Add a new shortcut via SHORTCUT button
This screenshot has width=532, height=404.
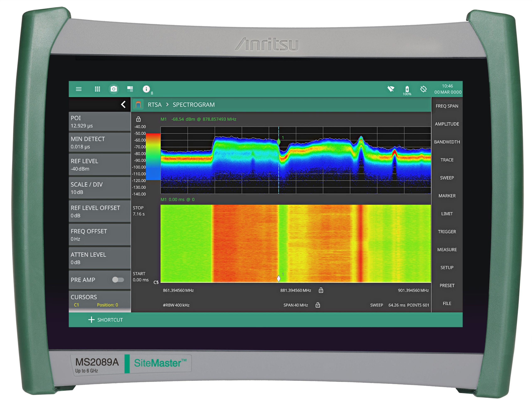click(x=106, y=320)
